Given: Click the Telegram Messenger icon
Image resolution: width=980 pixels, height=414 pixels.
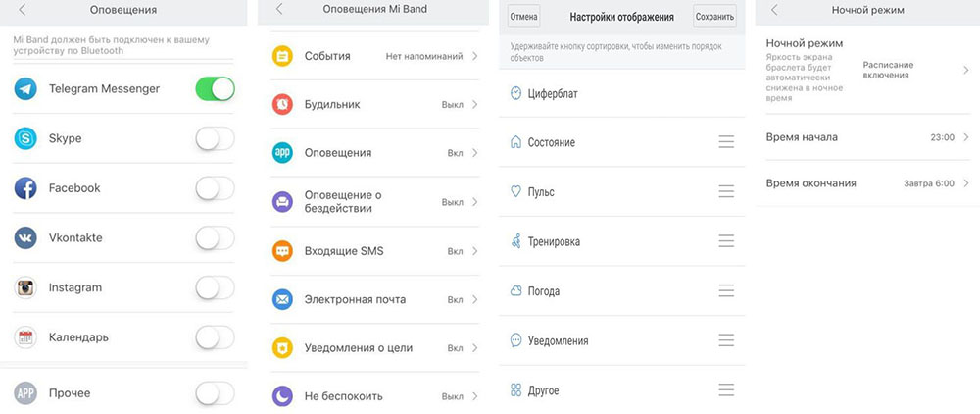Looking at the screenshot, I should click(25, 89).
